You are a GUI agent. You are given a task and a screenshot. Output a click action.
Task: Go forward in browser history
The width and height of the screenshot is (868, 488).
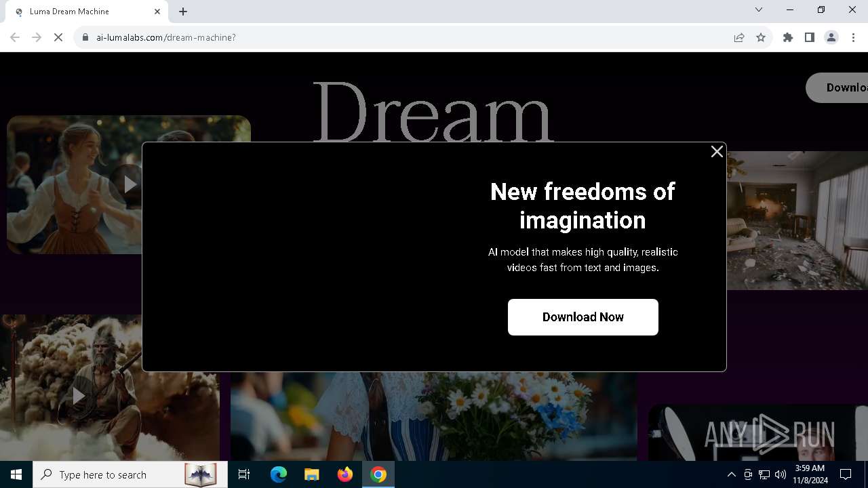click(37, 37)
